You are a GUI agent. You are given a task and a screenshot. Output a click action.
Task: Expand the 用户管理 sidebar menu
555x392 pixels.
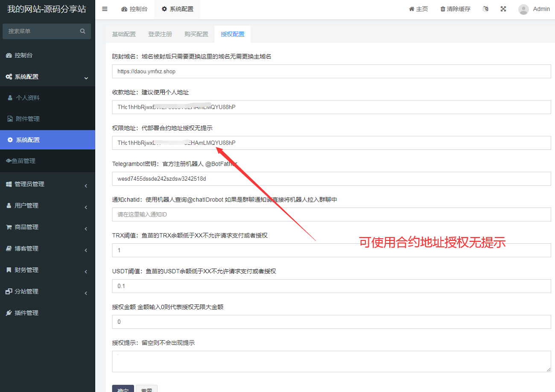[x=47, y=205]
